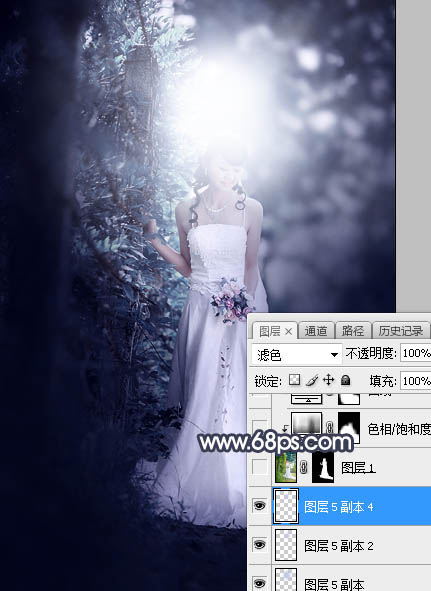This screenshot has height=591, width=431.
Task: Open the 滤色 blend mode dropdown
Action: click(x=296, y=354)
